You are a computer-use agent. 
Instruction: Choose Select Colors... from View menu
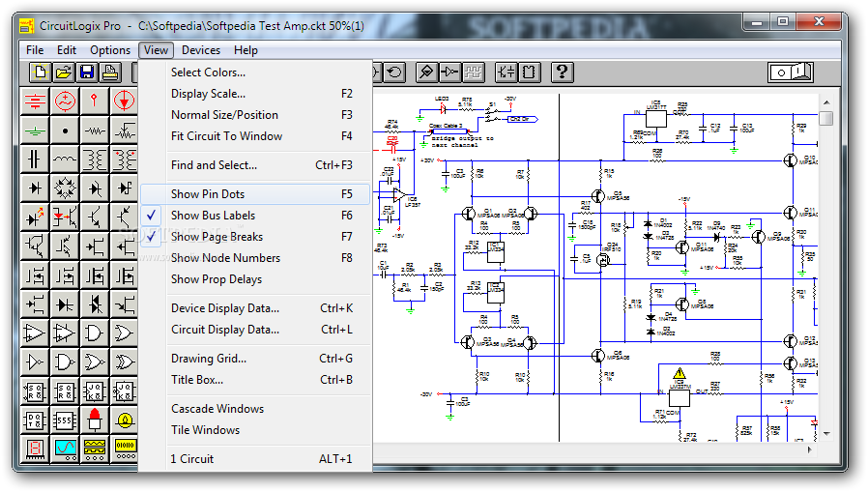point(254,72)
